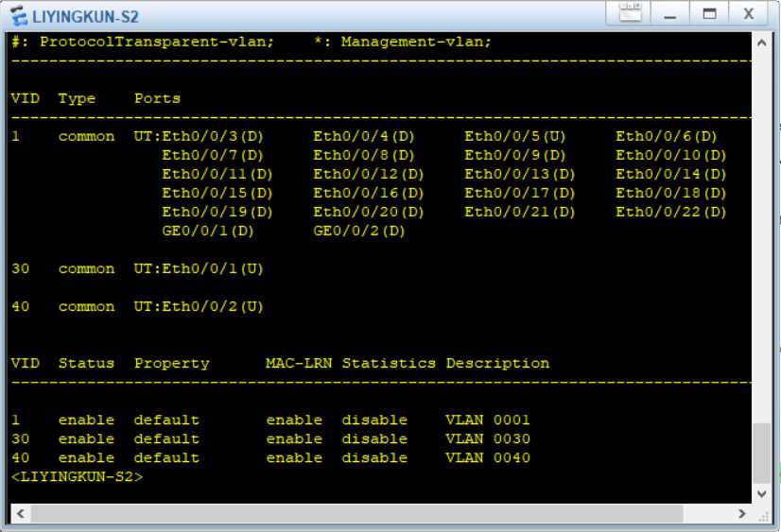Click the vertical scrollbar thumb
This screenshot has height=532, width=781.
[x=761, y=453]
